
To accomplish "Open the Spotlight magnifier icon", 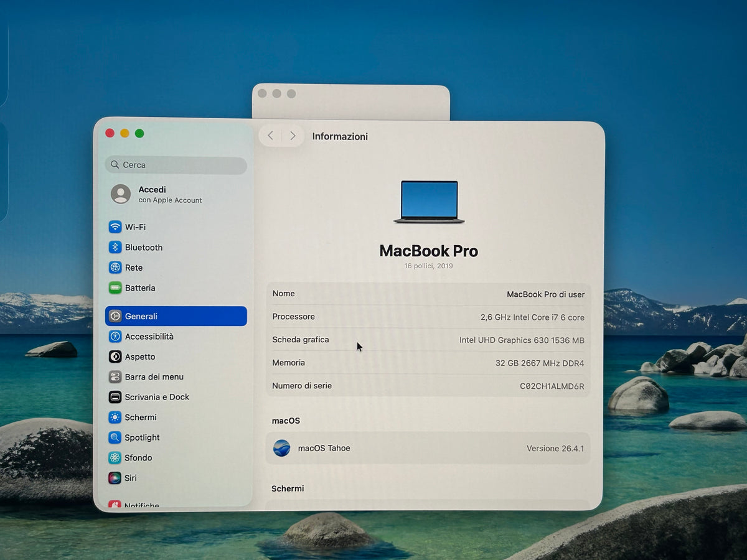I will tap(115, 437).
